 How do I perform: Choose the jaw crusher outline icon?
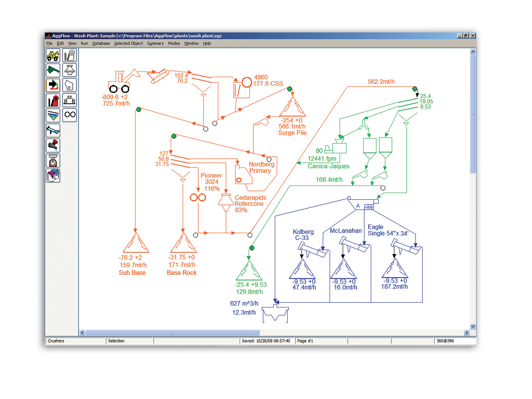[70, 55]
